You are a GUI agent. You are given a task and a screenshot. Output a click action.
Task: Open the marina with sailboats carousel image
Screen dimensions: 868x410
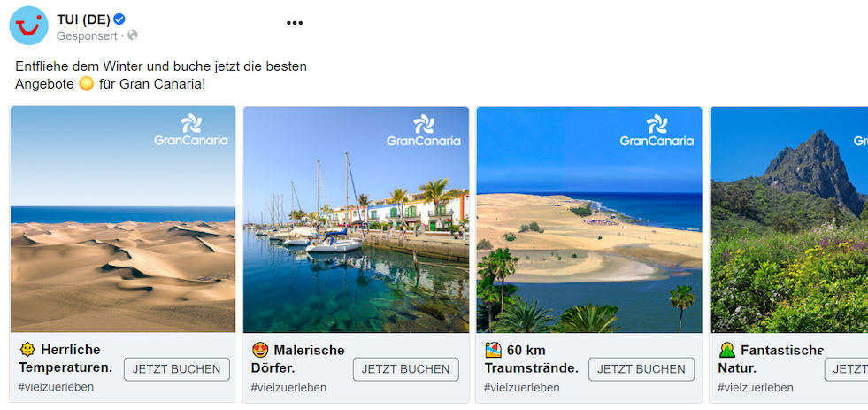point(356,220)
